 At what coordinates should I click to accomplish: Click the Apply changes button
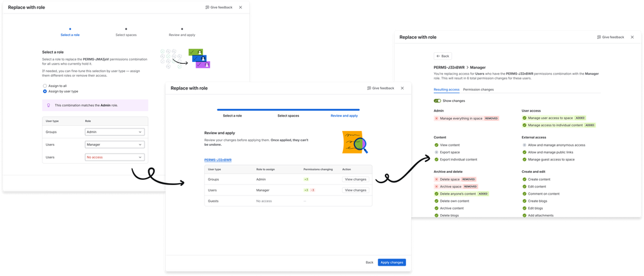[x=392, y=262]
